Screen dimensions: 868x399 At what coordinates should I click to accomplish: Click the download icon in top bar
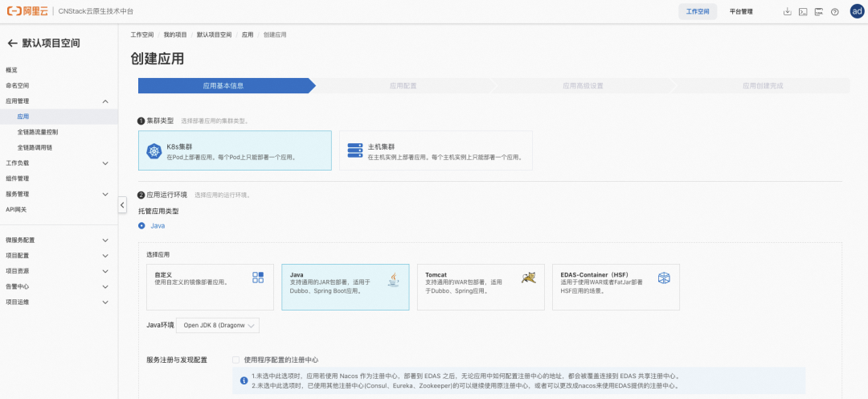[x=787, y=11]
